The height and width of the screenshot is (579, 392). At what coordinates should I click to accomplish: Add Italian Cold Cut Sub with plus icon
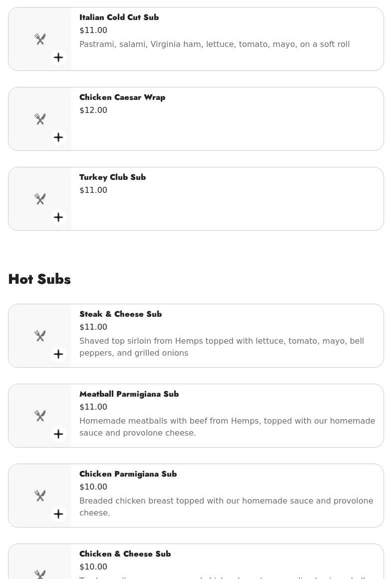(x=58, y=57)
